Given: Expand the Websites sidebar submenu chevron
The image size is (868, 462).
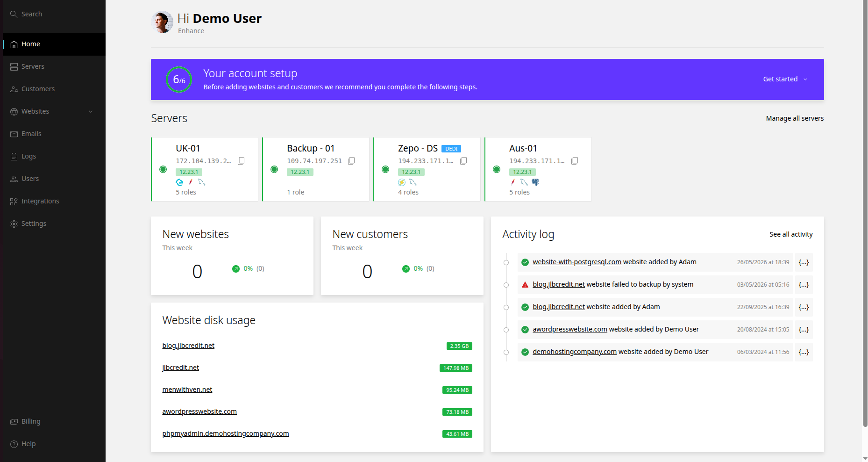Looking at the screenshot, I should click(x=91, y=112).
